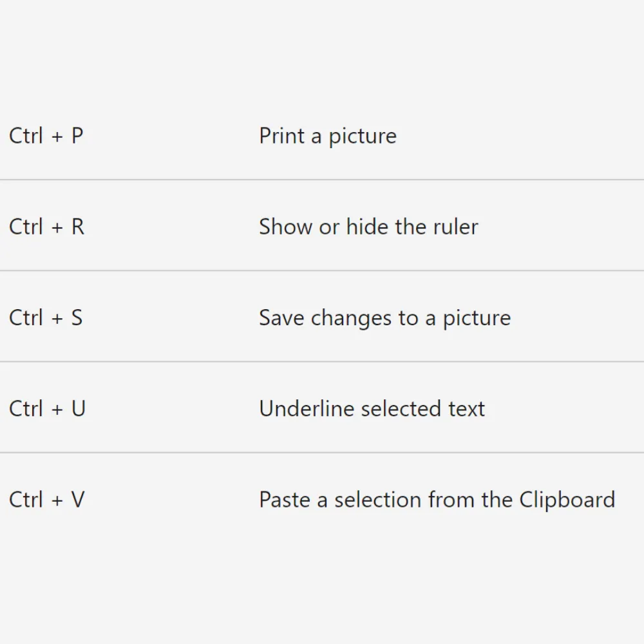Viewport: 644px width, 644px height.
Task: Click the Ctrl + U shortcut text
Action: (x=47, y=408)
